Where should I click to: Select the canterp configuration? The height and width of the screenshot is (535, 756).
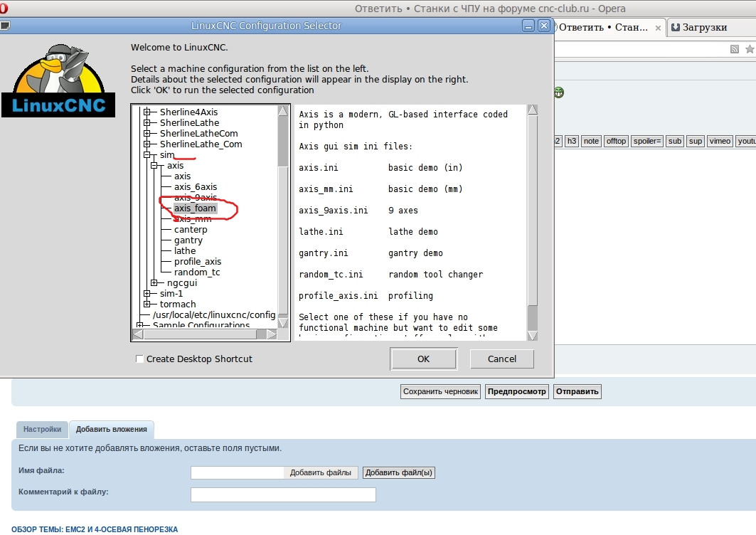pyautogui.click(x=191, y=230)
